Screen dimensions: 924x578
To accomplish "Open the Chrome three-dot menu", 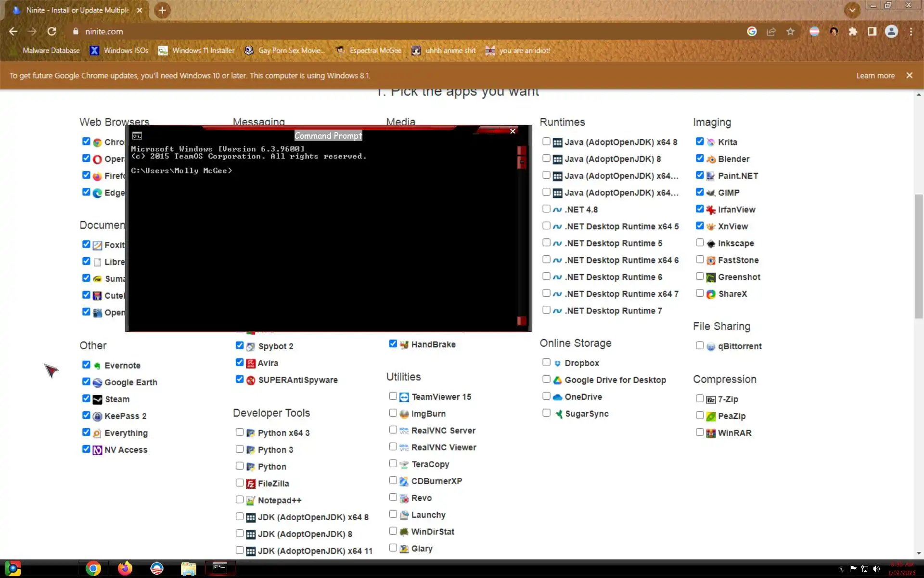I will click(911, 31).
